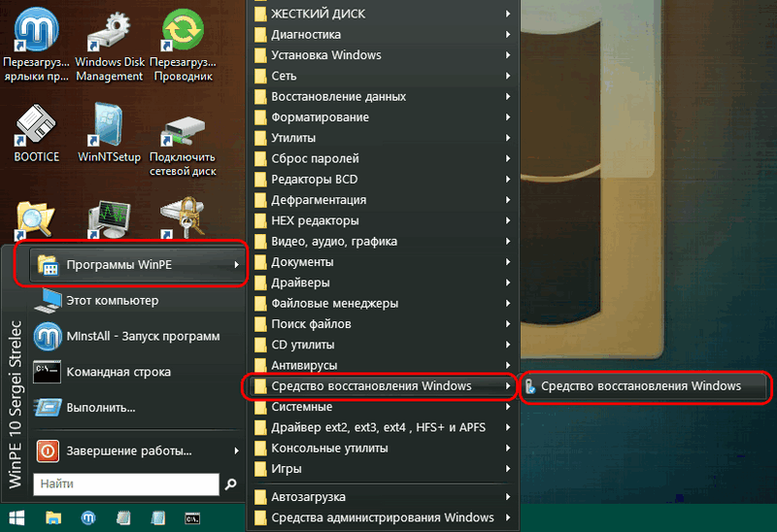Click the MInstAll taskbar icon
Screen dimensions: 777x532
pyautogui.click(x=88, y=518)
